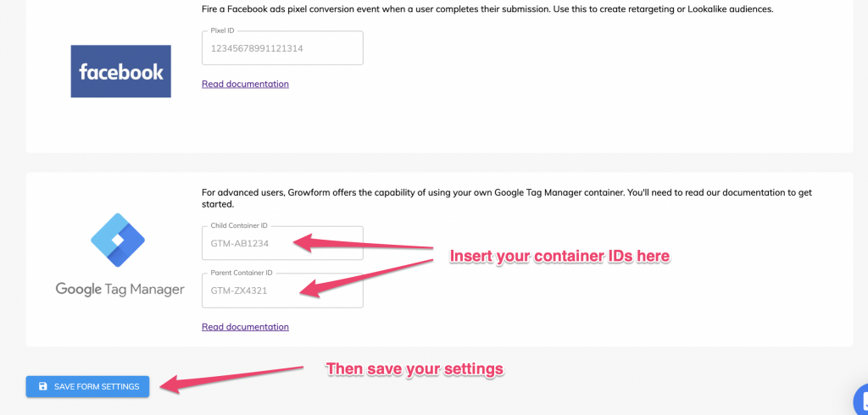The height and width of the screenshot is (415, 868).
Task: Click the red arrowhead pointing at the Child Container field
Action: point(304,243)
